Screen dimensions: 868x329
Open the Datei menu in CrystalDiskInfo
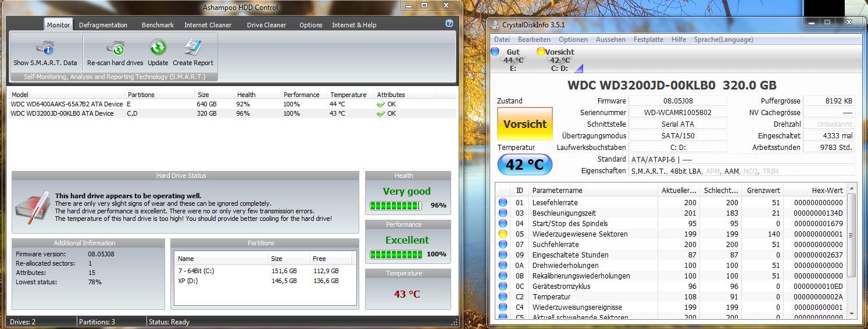coord(502,40)
